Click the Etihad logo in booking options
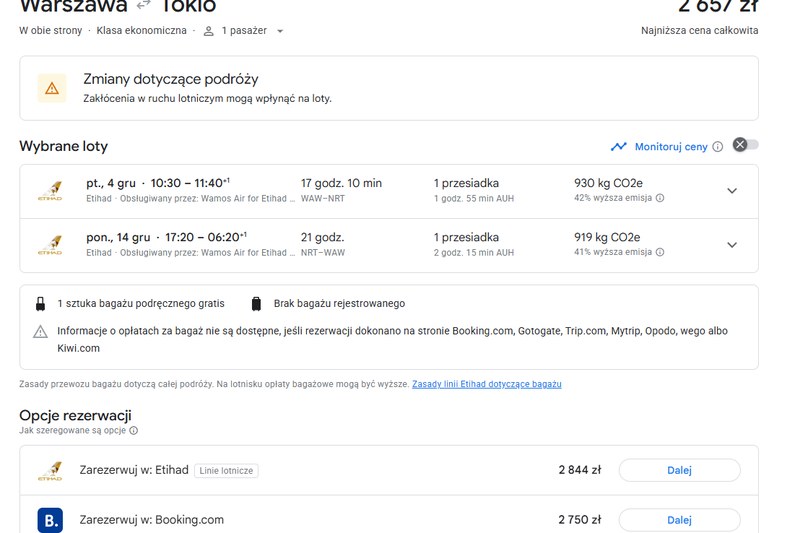This screenshot has width=800, height=533. click(51, 471)
